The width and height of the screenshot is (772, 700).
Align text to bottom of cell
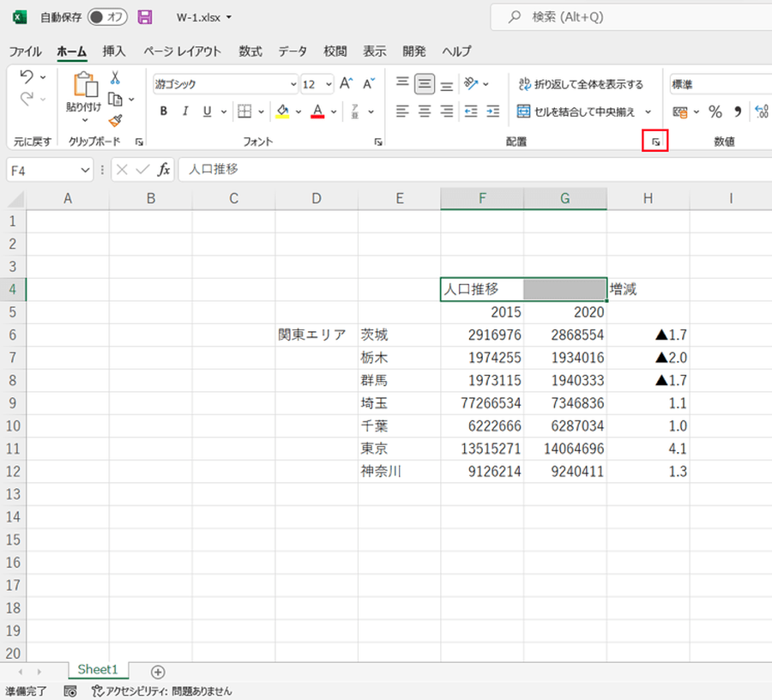[x=447, y=84]
